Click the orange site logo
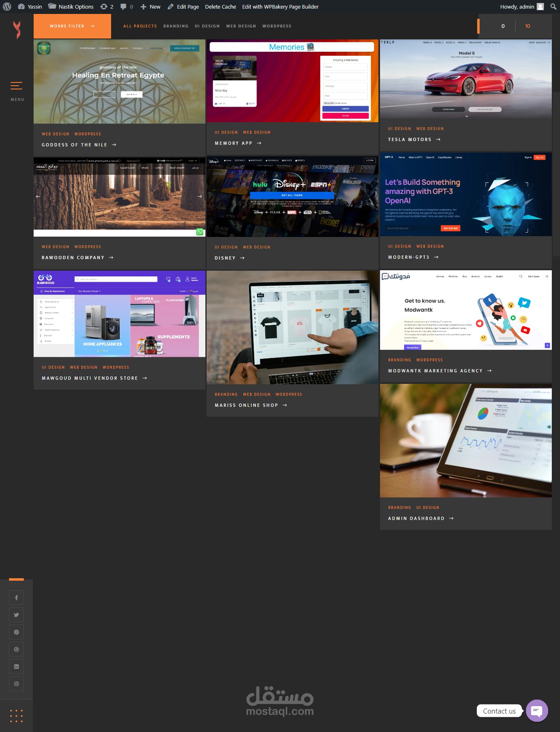560x732 pixels. [17, 30]
